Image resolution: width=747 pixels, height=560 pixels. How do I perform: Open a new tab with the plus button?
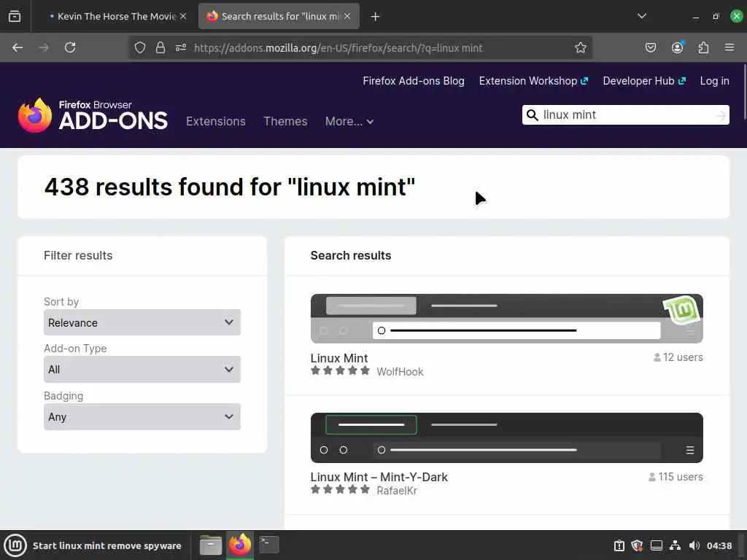click(376, 17)
